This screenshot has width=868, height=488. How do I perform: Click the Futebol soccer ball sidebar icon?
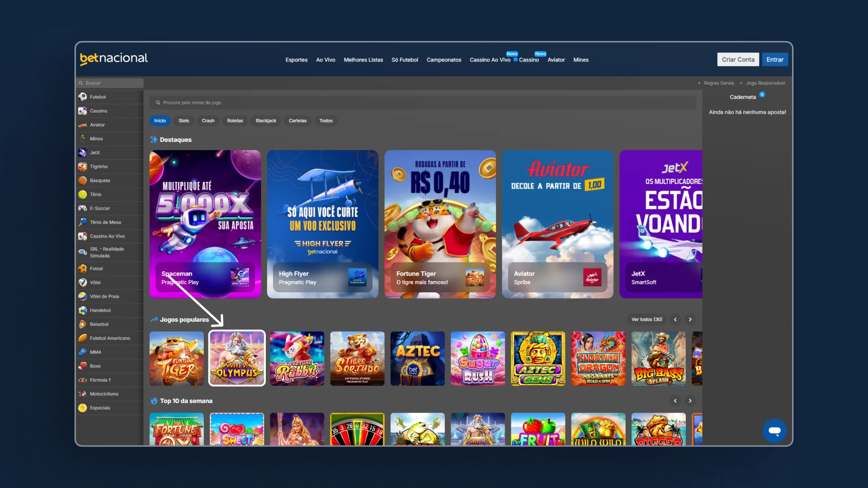point(83,97)
